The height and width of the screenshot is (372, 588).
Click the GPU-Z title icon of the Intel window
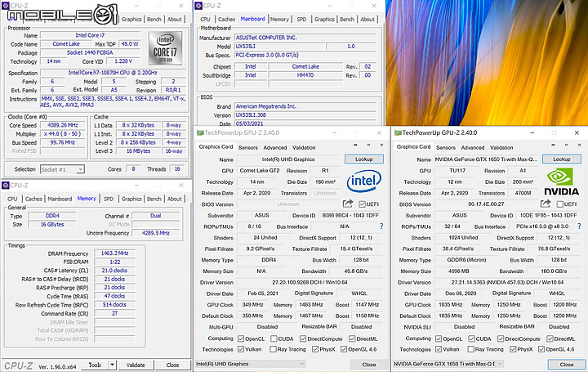200,132
